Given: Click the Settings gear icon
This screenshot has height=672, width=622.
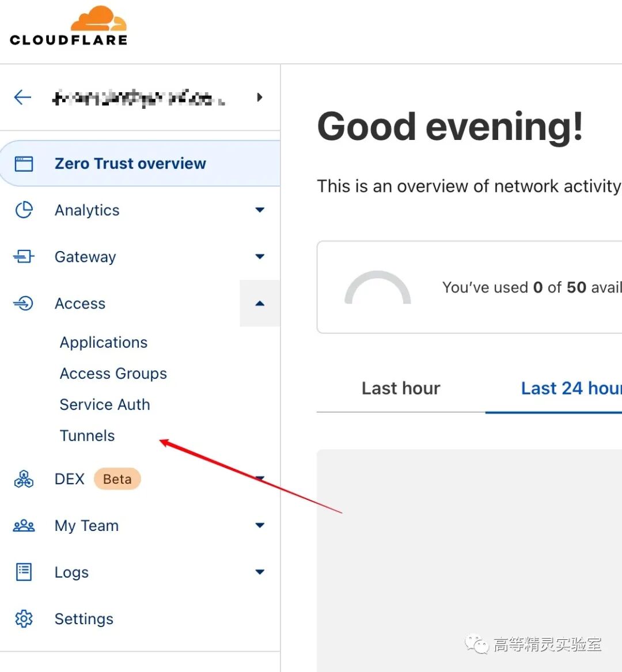Looking at the screenshot, I should point(24,618).
